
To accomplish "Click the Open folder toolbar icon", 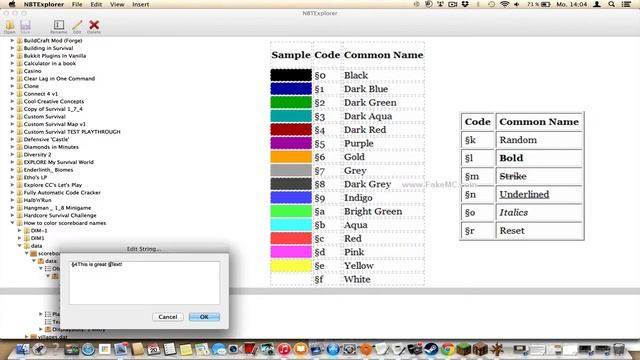I will (x=10, y=25).
